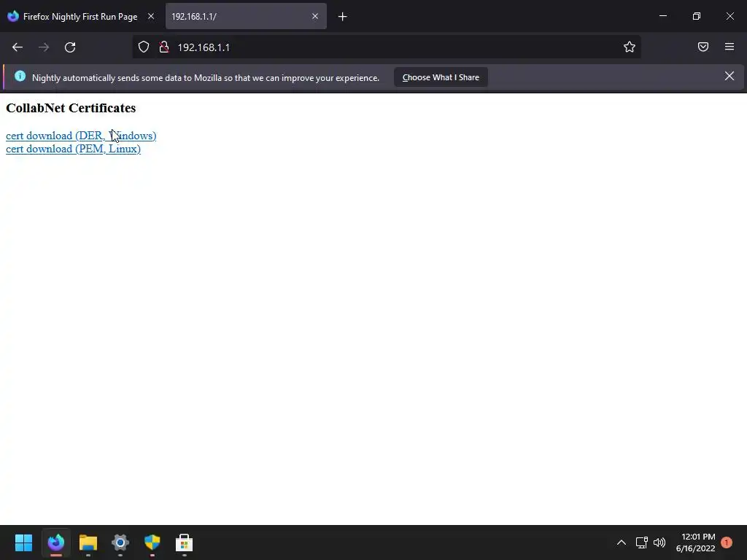
Task: Open Settings gear in taskbar
Action: click(120, 542)
